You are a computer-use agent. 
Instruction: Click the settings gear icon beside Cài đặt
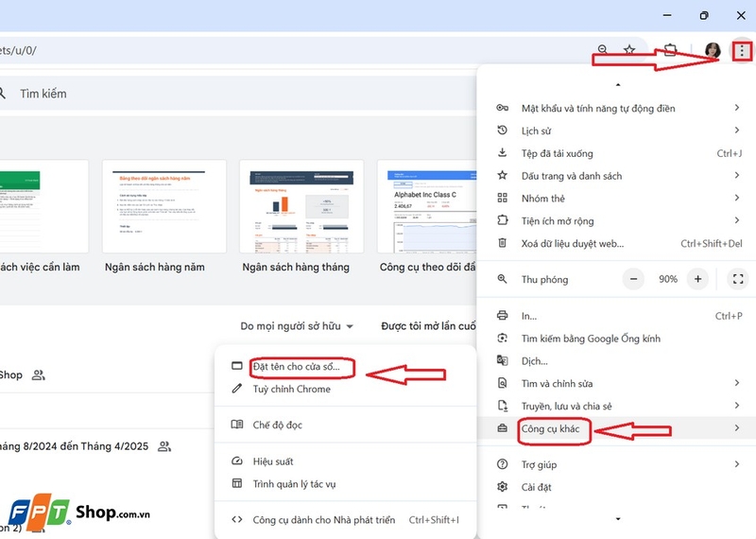tap(503, 486)
